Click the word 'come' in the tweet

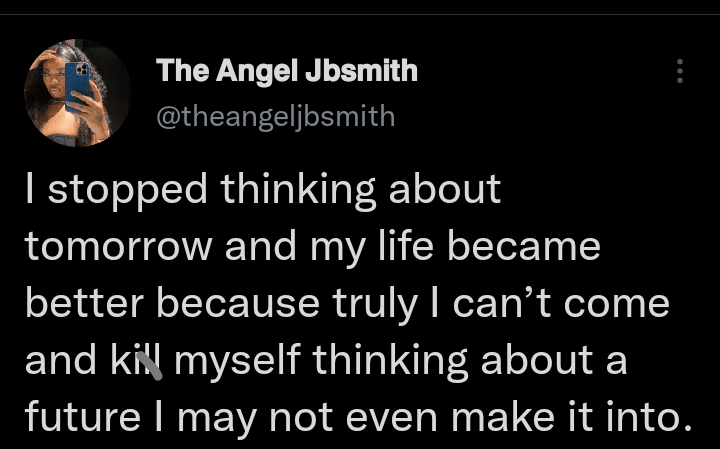[x=632, y=304]
